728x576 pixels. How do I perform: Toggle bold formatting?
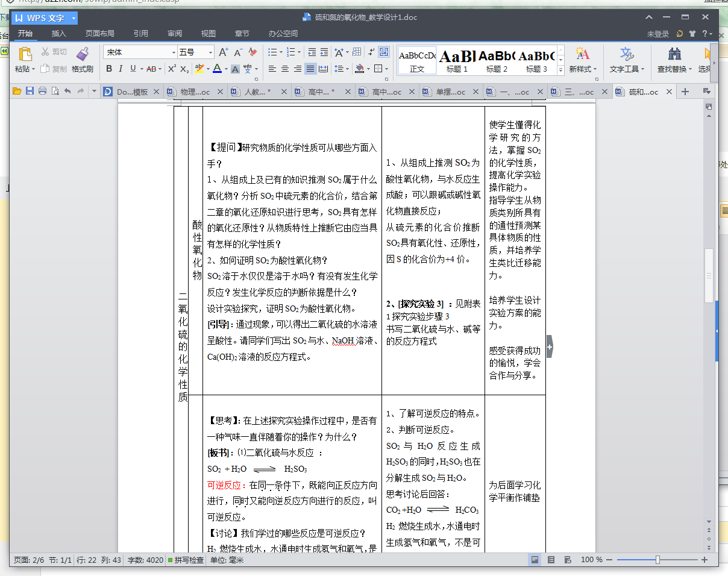[x=109, y=69]
